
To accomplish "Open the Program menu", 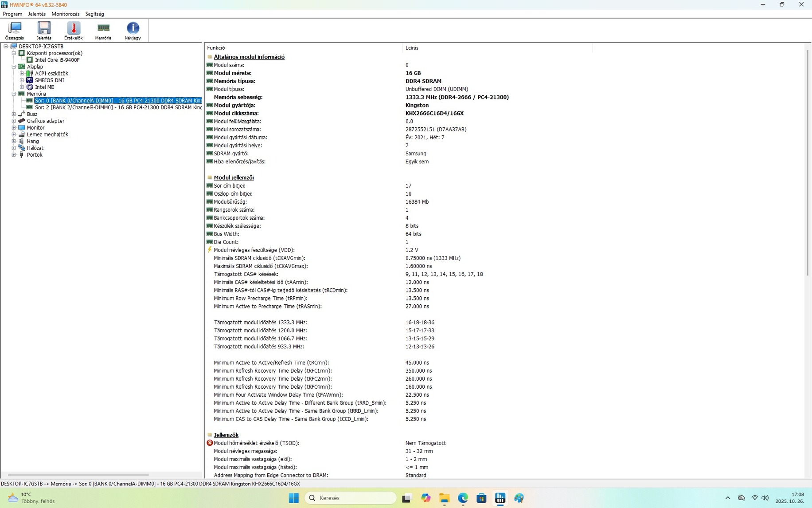I will click(x=12, y=14).
